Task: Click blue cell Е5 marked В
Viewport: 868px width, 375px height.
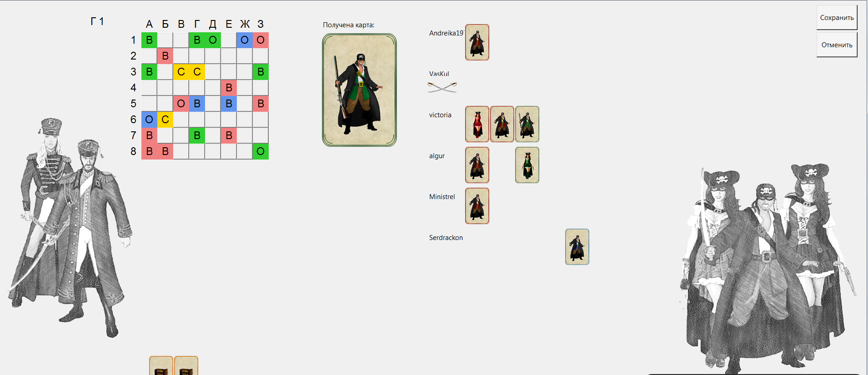Action: coord(229,104)
